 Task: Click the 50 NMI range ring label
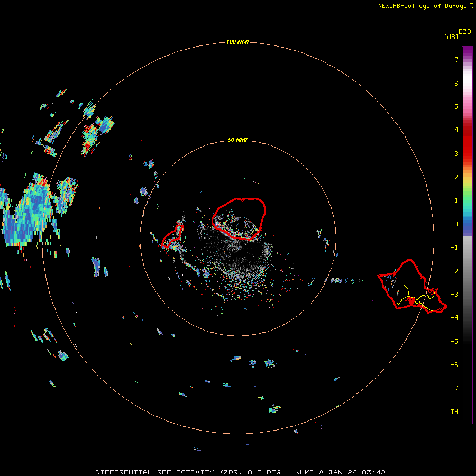pyautogui.click(x=237, y=140)
